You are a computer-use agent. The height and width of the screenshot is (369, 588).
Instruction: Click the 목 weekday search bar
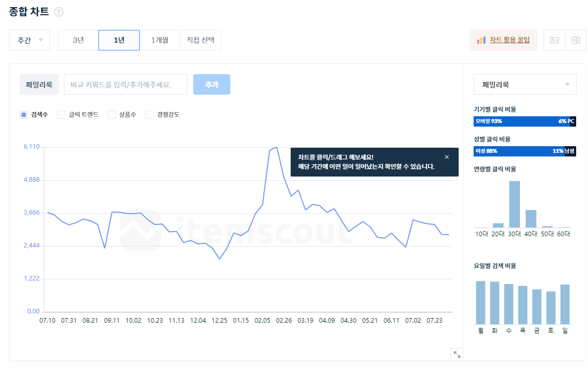pyautogui.click(x=523, y=305)
